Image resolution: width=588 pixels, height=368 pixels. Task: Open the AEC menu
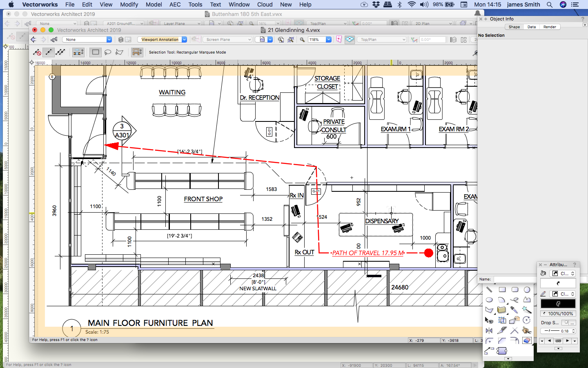175,4
